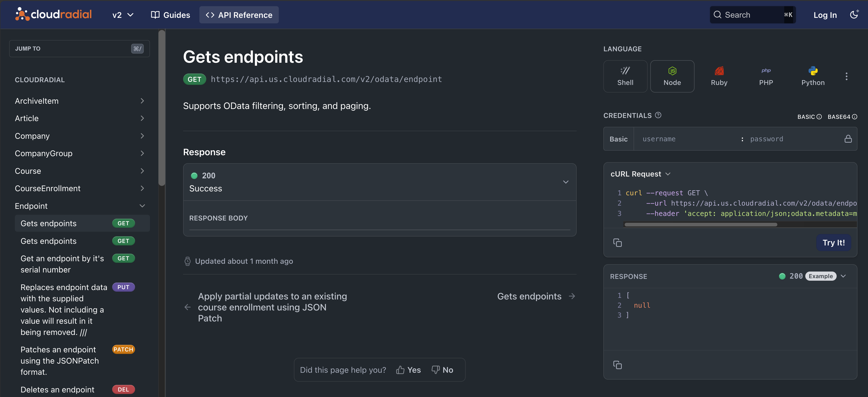868x397 pixels.
Task: Collapse the Endpoint section in the sidebar
Action: click(142, 206)
